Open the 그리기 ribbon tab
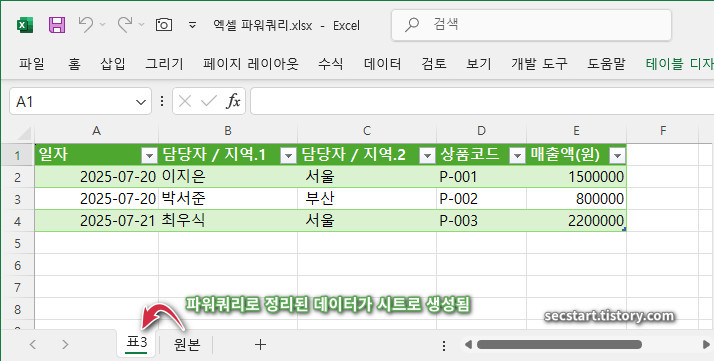This screenshot has height=361, width=714. pyautogui.click(x=164, y=64)
